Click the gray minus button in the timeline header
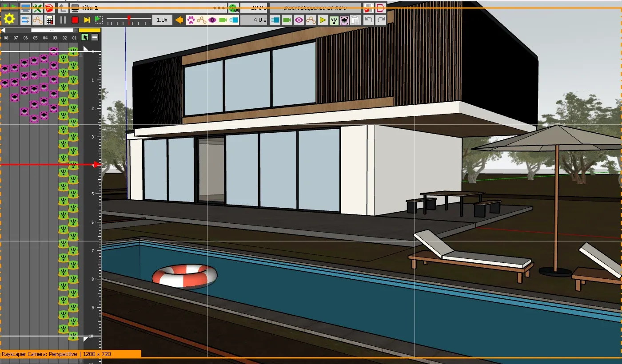This screenshot has width=622, height=364. pyautogui.click(x=95, y=38)
